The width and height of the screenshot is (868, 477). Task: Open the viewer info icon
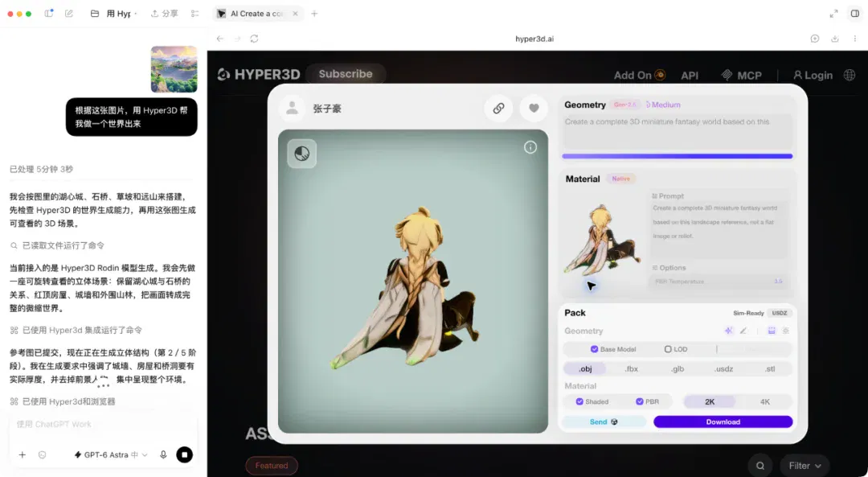tap(530, 147)
